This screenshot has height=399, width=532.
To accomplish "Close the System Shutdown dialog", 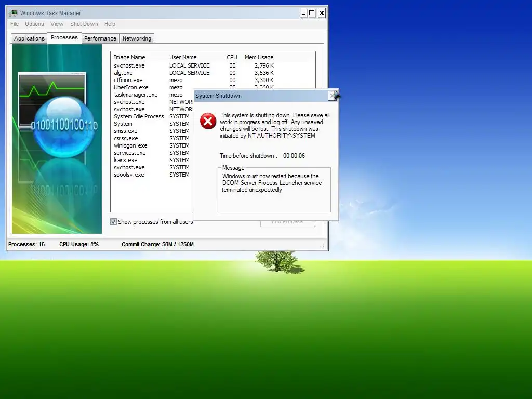I will [332, 96].
